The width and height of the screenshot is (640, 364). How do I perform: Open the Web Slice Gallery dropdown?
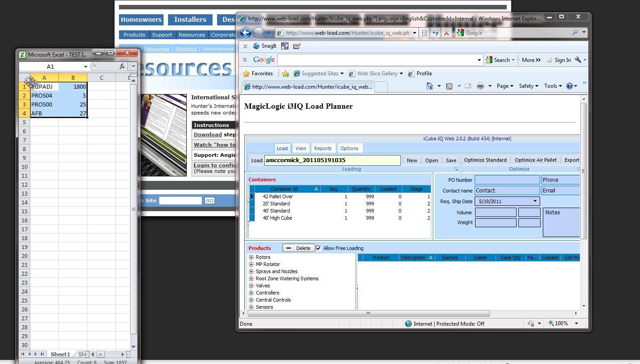[x=401, y=74]
